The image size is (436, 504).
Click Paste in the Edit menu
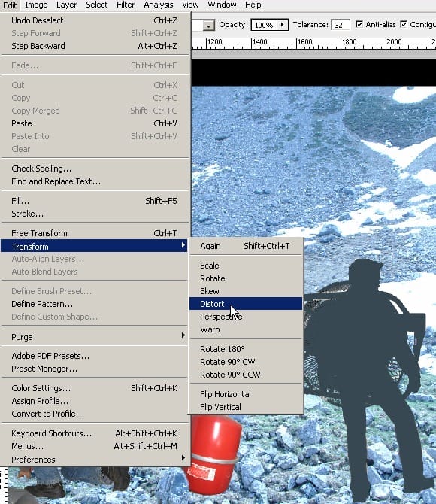94,123
